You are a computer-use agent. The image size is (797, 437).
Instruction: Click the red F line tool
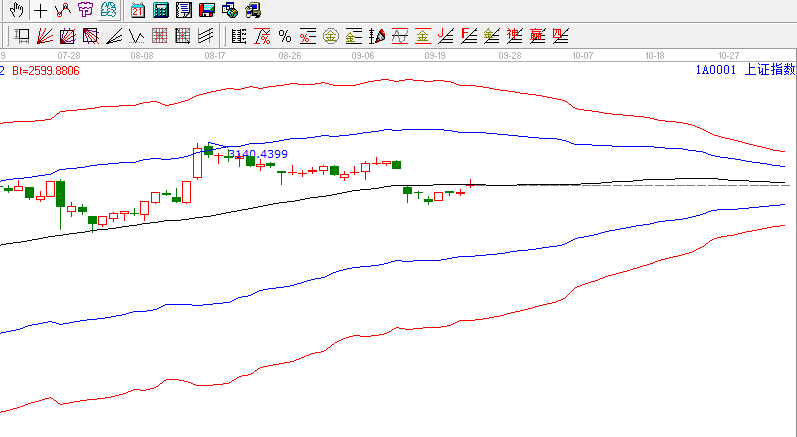(468, 37)
